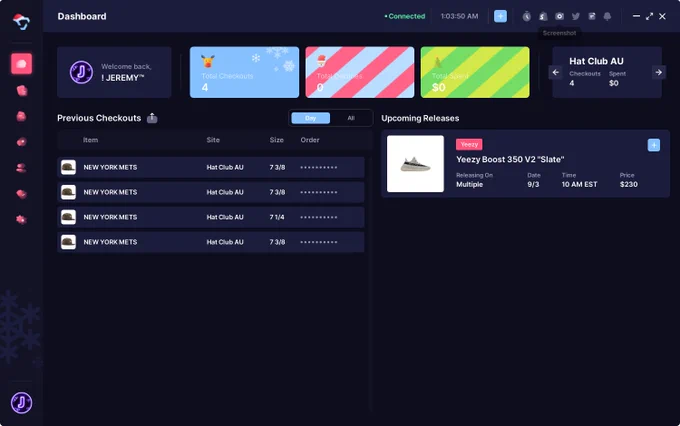The width and height of the screenshot is (680, 426).
Task: Click the Upcoming Releases heading
Action: [420, 118]
